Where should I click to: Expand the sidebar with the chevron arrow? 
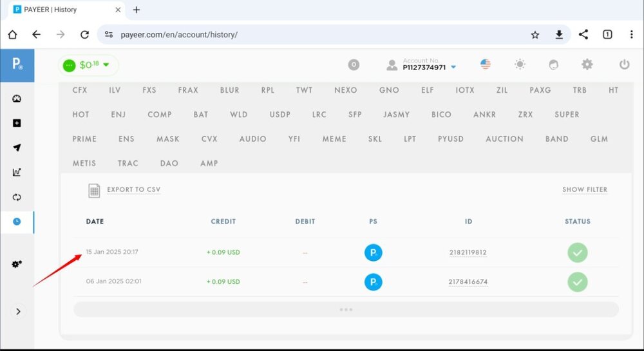click(x=18, y=311)
